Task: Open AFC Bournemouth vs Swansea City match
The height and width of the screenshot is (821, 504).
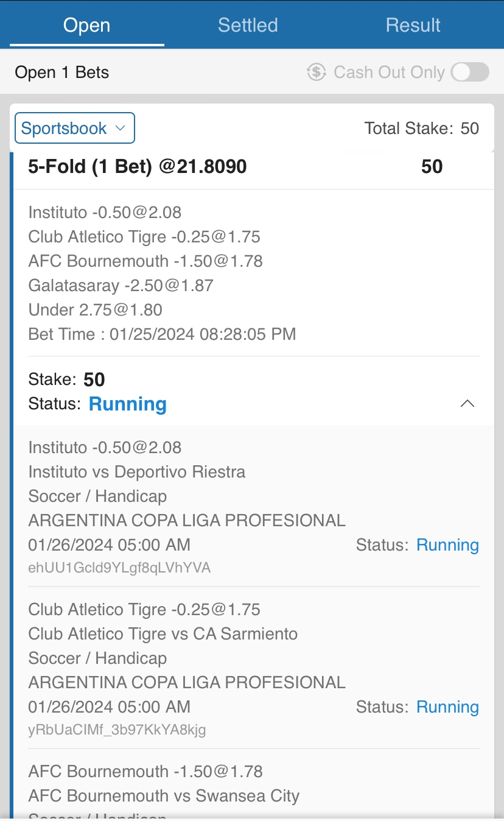Action: point(164,796)
